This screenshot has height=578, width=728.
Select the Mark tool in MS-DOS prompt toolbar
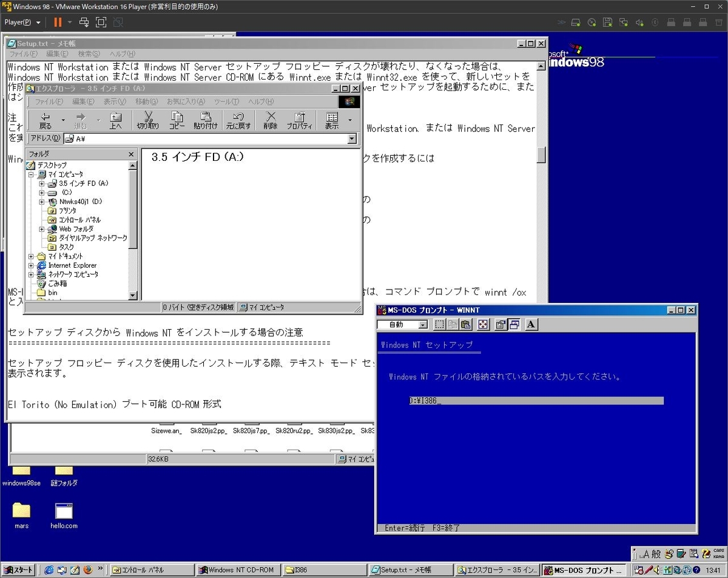pyautogui.click(x=439, y=324)
